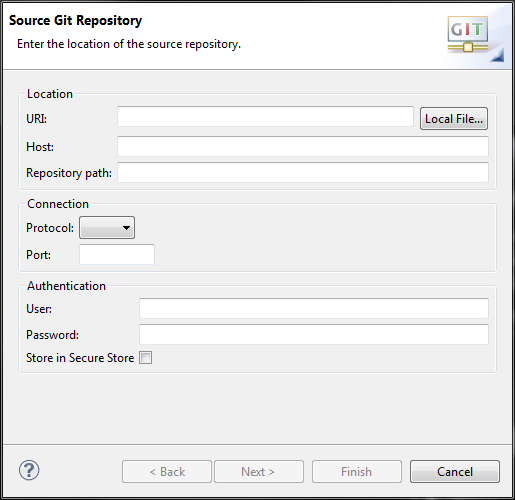Click the Port number field
Viewport: 515px width, 500px height.
pos(117,254)
